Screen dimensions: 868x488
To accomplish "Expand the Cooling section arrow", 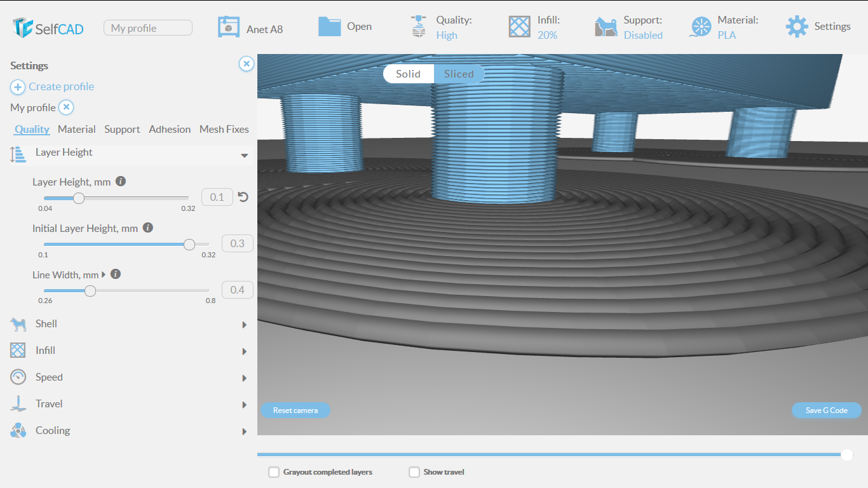I will (244, 431).
